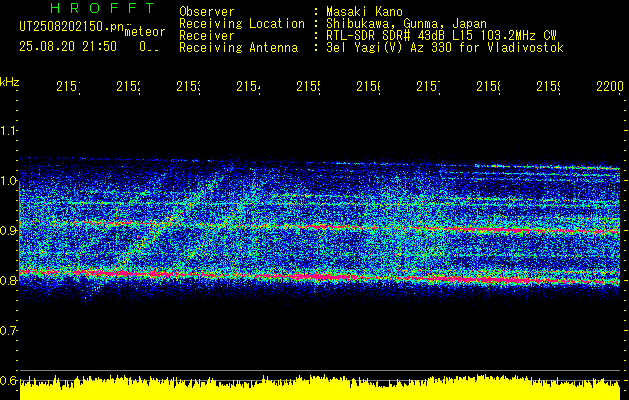Viewport: 629px width, 400px height.
Task: Click the 2159 time marker
Action: tap(549, 87)
